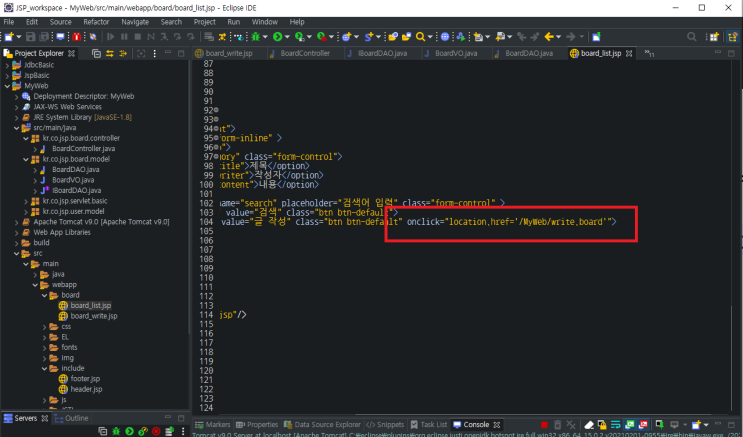Collapse the MyWeb project node
This screenshot has width=743, height=437.
click(x=7, y=86)
